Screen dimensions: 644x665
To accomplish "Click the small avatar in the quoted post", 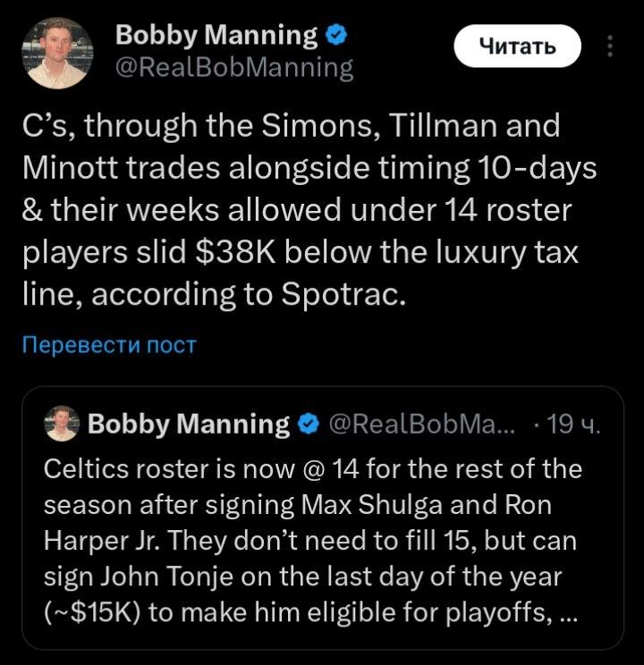I will [63, 425].
